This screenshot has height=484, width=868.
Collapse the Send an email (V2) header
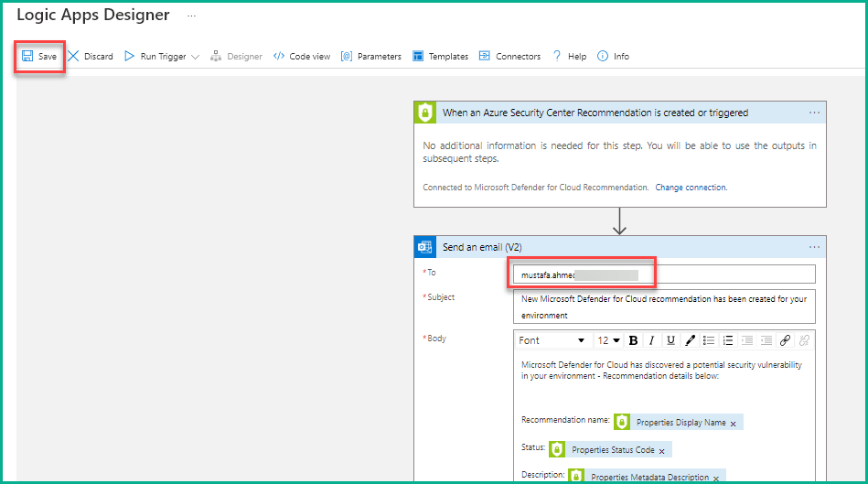coord(620,247)
